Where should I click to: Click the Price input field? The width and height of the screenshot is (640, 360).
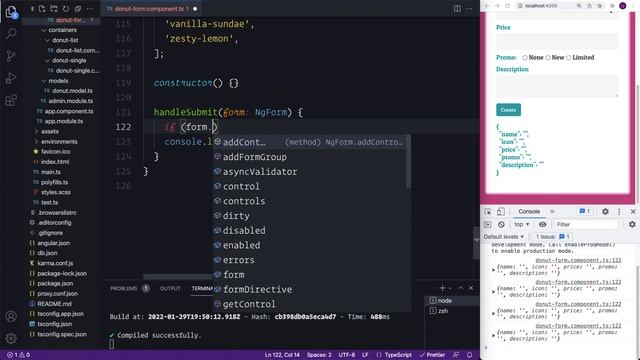tap(557, 41)
